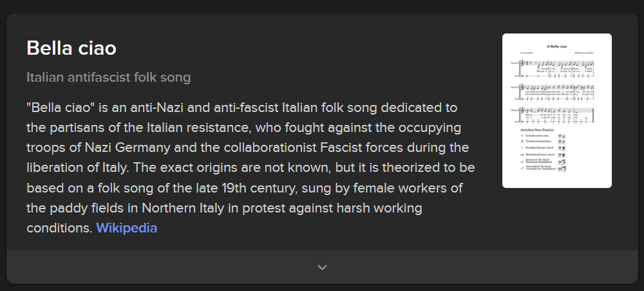Open the Wikipedia source link
The width and height of the screenshot is (644, 291).
126,228
